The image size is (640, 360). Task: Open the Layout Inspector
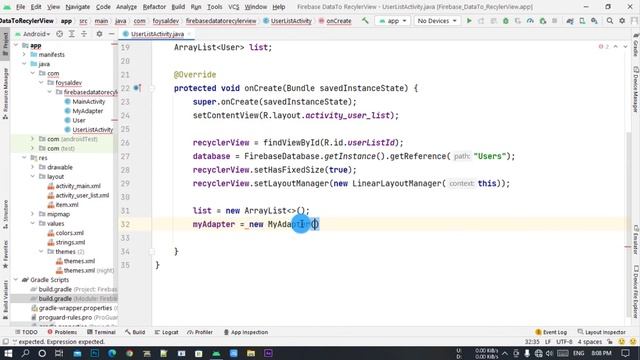pyautogui.click(x=602, y=332)
